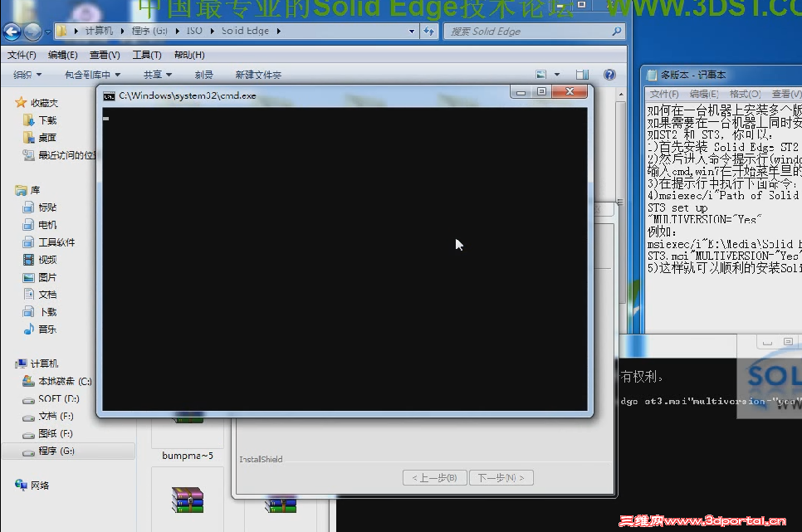Screen dimensions: 802x532
Task: Open the 标贴 library
Action: pos(39,207)
